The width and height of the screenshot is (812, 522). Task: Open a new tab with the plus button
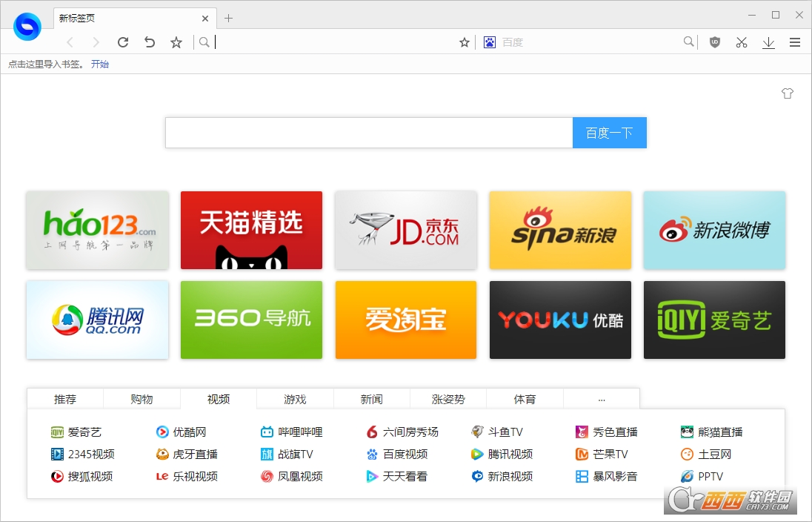pyautogui.click(x=228, y=18)
